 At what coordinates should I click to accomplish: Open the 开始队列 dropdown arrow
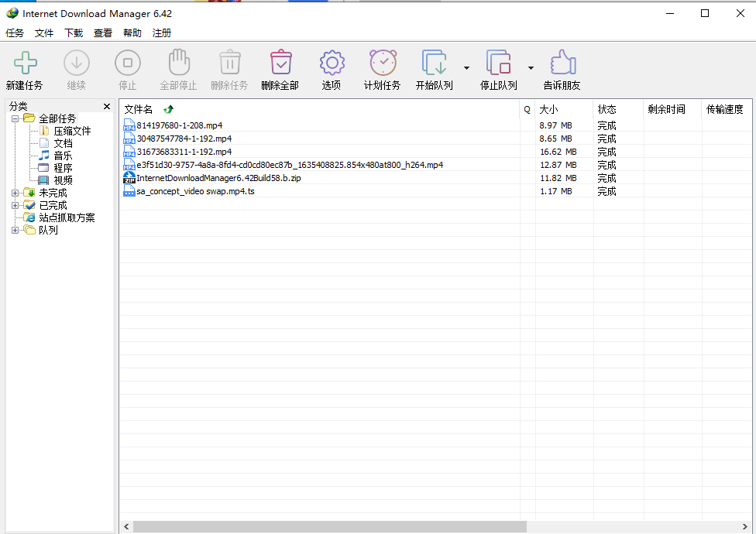[466, 68]
